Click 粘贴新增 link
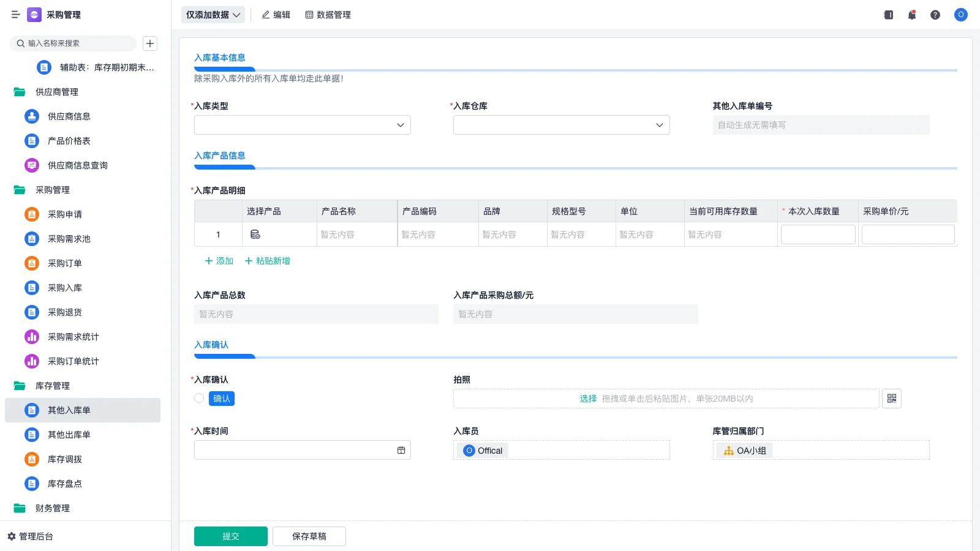The image size is (980, 551). [x=268, y=261]
